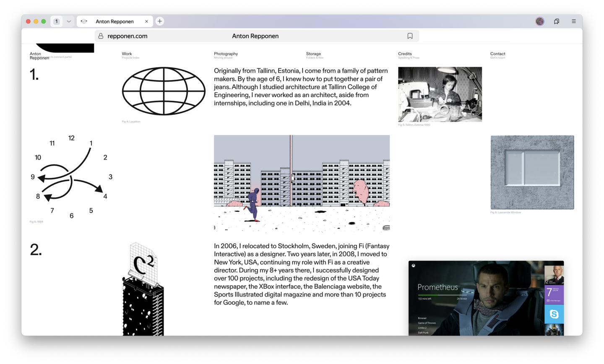Click the Xbox Prometheus interface screenshot
The image size is (604, 364).
tap(486, 298)
